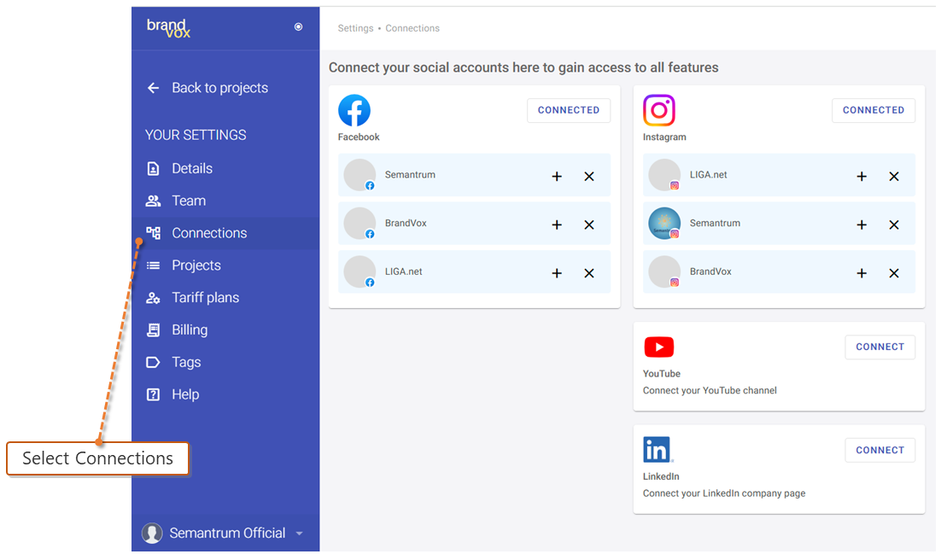
Task: Connect your LinkedIn company page
Action: [880, 450]
